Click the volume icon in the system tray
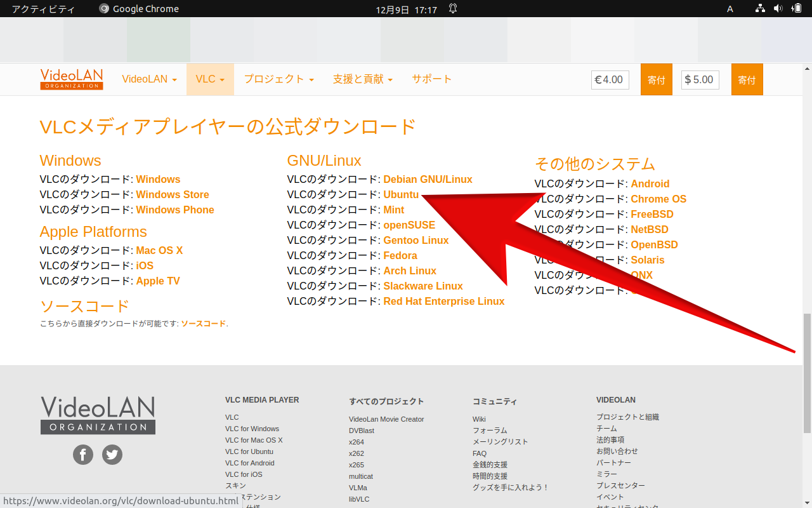Viewport: 812px width, 508px height. (779, 8)
